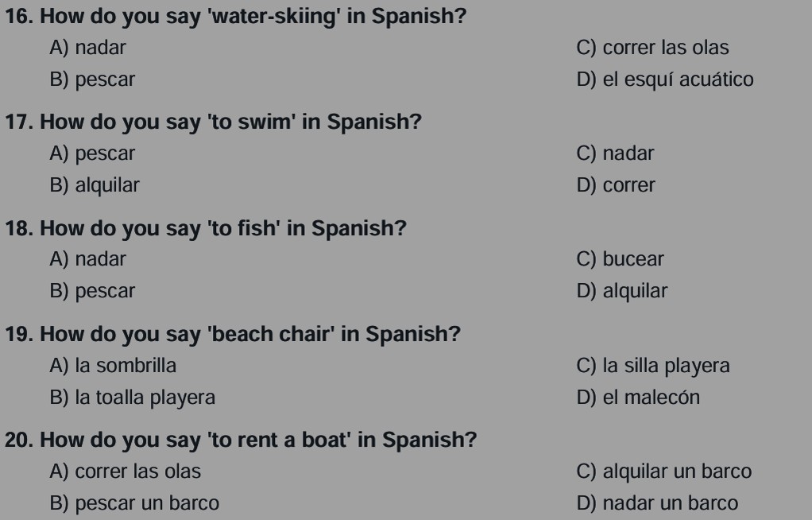
Task: Pick 'correr las olas' in question 16
Action: (652, 49)
